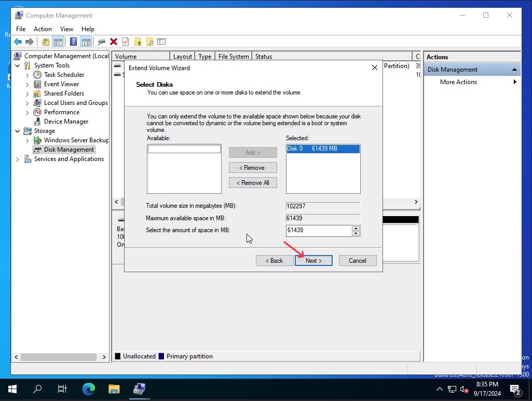Image resolution: width=532 pixels, height=401 pixels.
Task: Click the Connect/Refresh disk toolbar icon
Action: [x=101, y=42]
